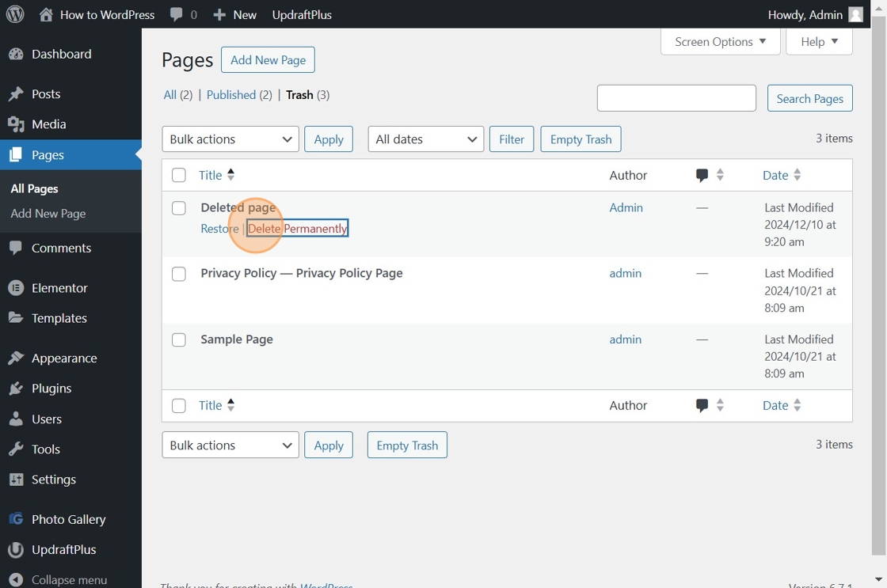Toggle the select-all checkbox in header
Screen dimensions: 887x588
(x=179, y=175)
